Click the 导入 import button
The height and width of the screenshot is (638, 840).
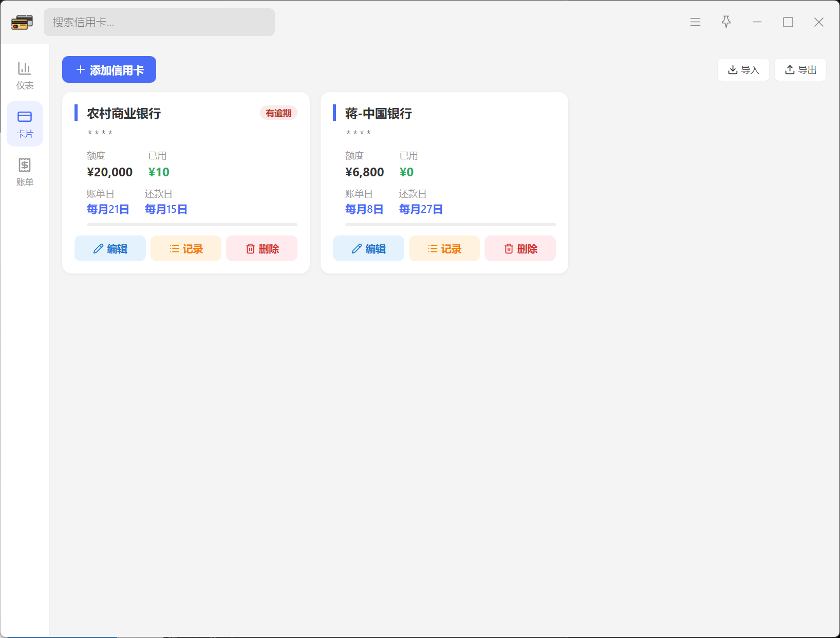point(743,70)
